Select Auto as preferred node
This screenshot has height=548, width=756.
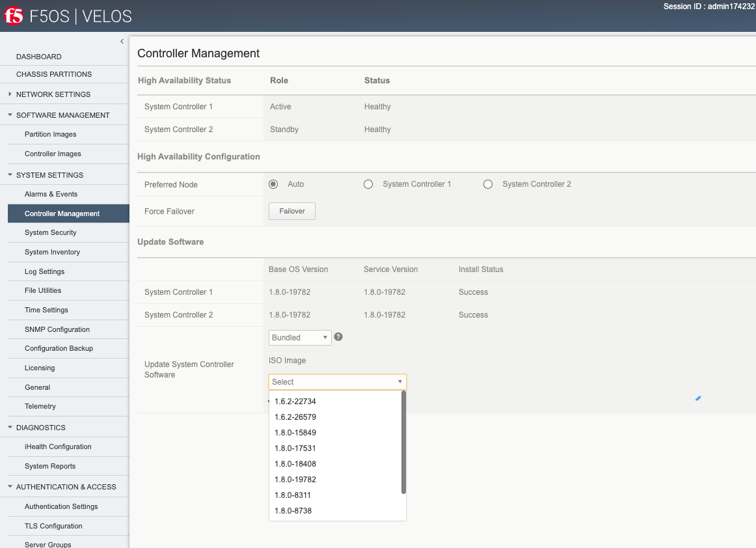[x=273, y=184]
